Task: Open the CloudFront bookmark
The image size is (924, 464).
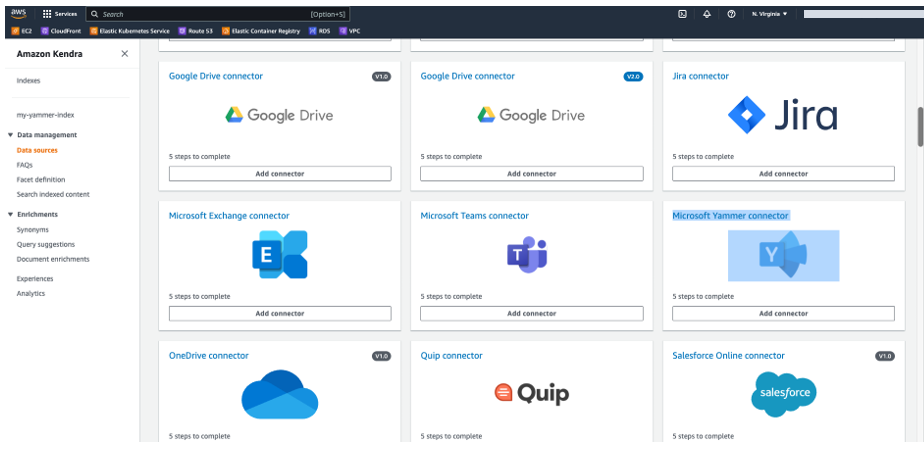Action: (x=61, y=31)
